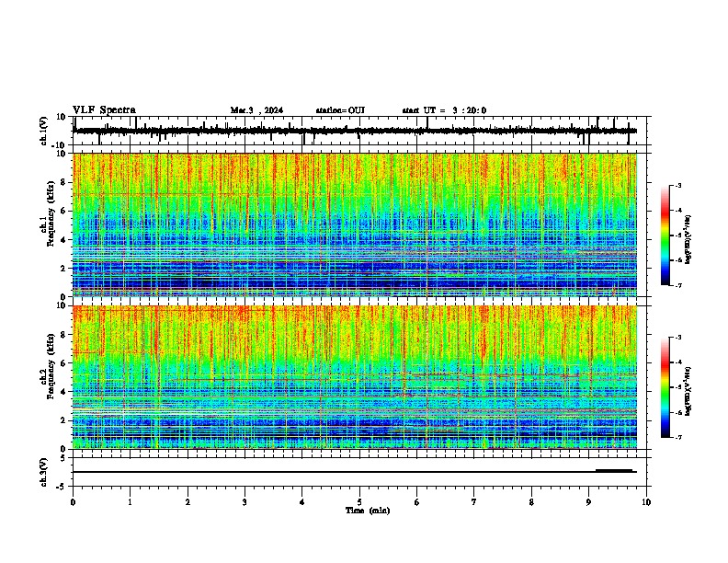
Task: Click the "-3" label atop ch.1 colorbar
Action: point(677,185)
